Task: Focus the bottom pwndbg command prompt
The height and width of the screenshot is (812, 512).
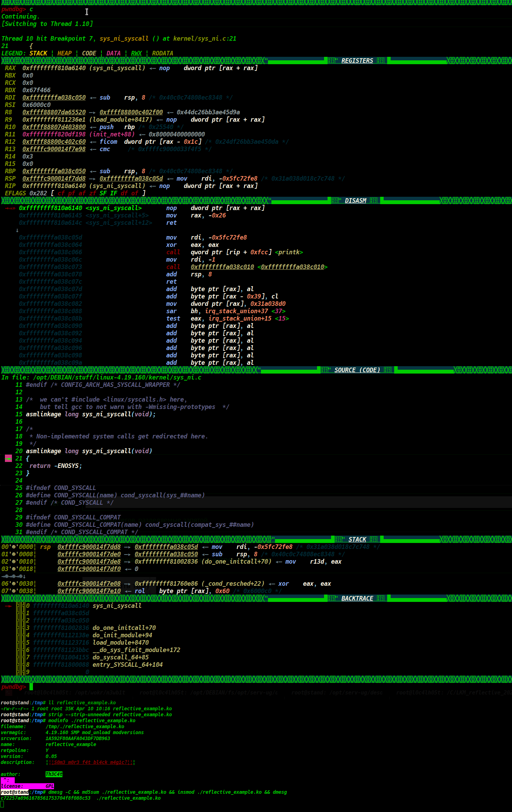Action: [17, 687]
